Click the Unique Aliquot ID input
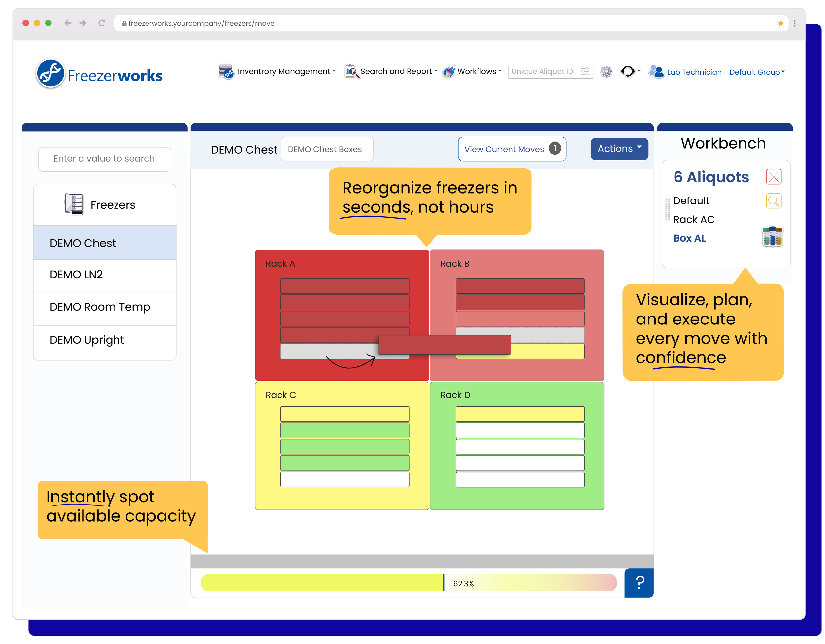825x644 pixels. pyautogui.click(x=550, y=71)
